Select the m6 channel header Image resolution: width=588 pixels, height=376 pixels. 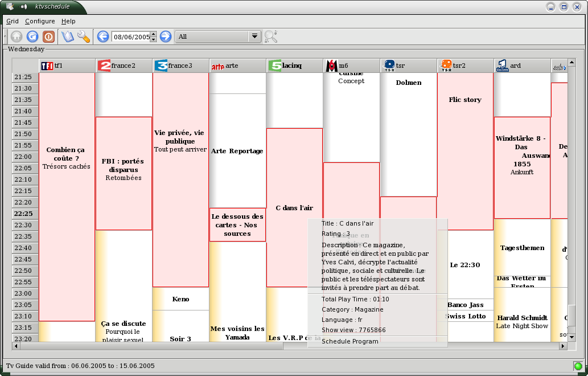(352, 66)
